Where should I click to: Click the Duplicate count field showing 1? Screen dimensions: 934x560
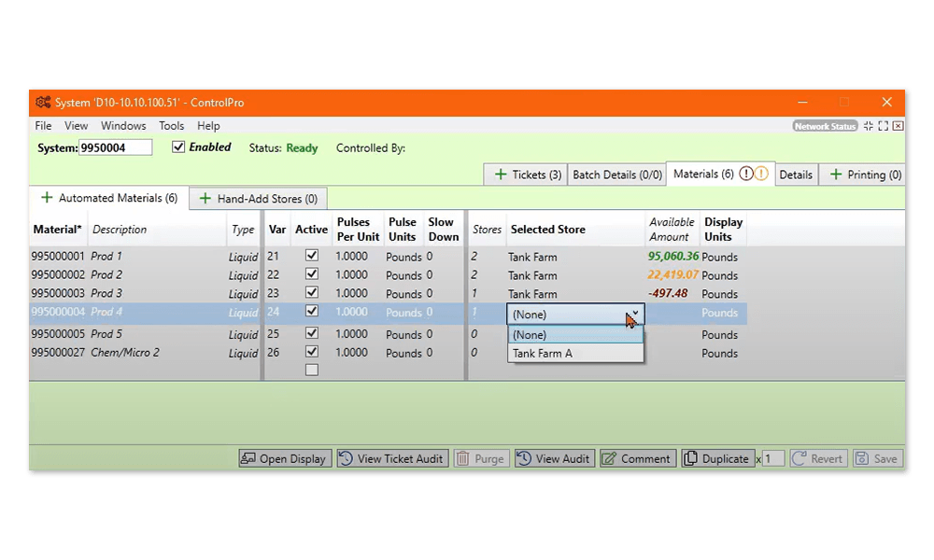coord(773,458)
